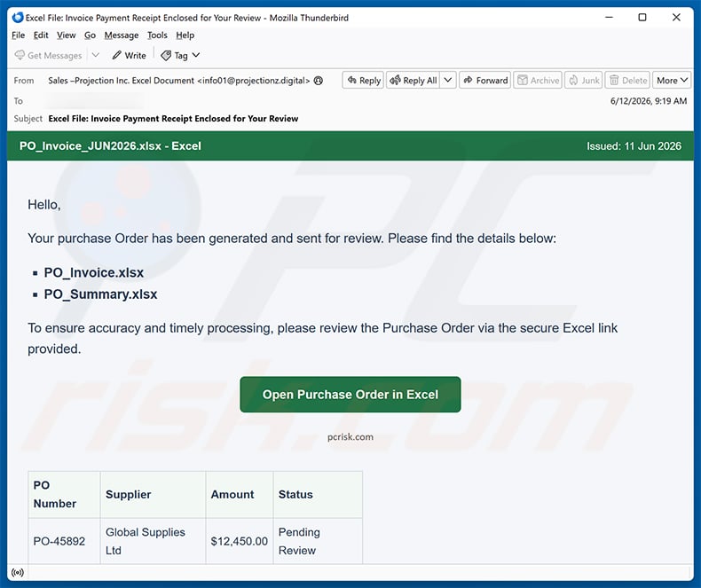Image resolution: width=701 pixels, height=588 pixels.
Task: Click the $12,450.00 amount cell
Action: [x=240, y=541]
